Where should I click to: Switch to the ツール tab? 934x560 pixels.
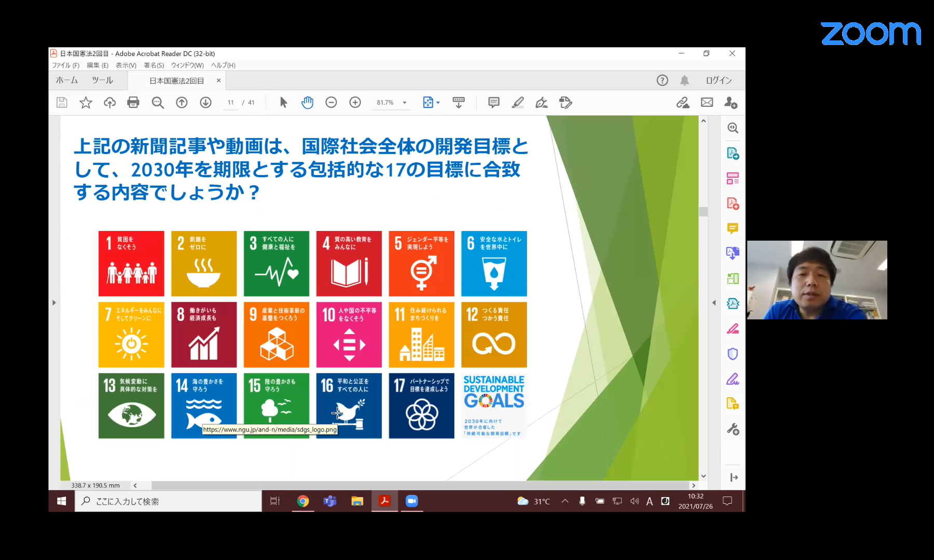tap(102, 80)
